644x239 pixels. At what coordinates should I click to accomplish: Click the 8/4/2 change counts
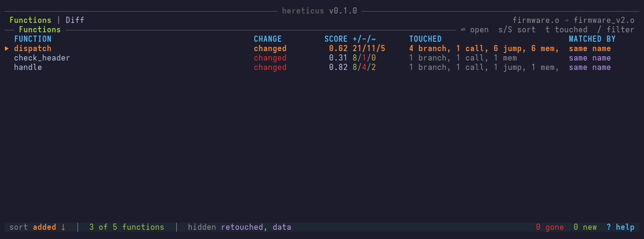click(364, 67)
